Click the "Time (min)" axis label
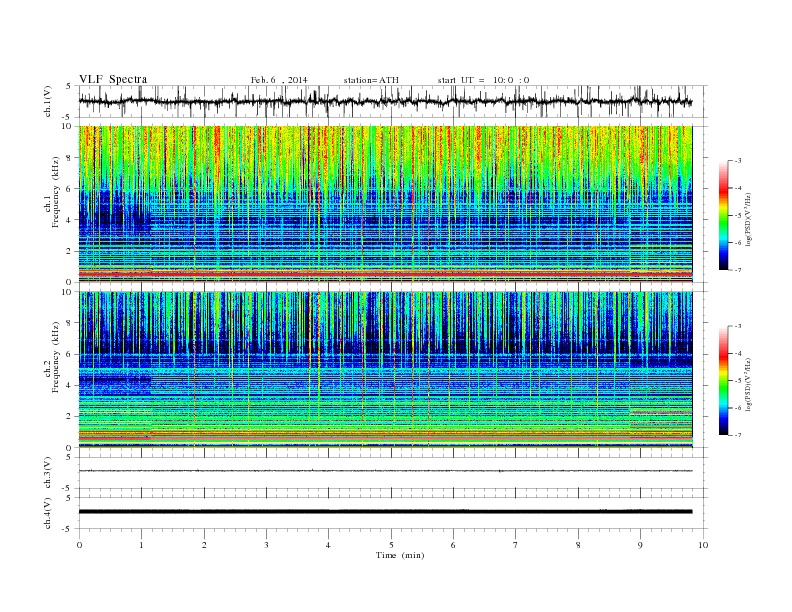This screenshot has width=792, height=612. coord(400,555)
